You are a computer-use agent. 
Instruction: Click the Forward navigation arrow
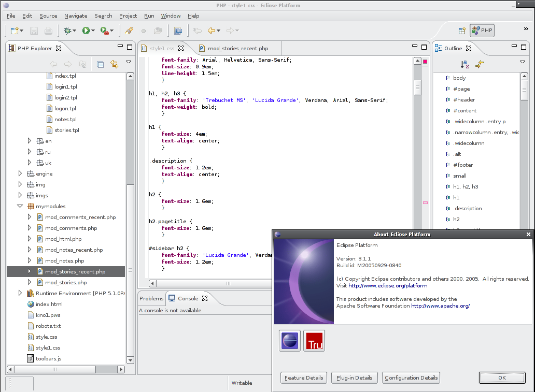(x=230, y=31)
